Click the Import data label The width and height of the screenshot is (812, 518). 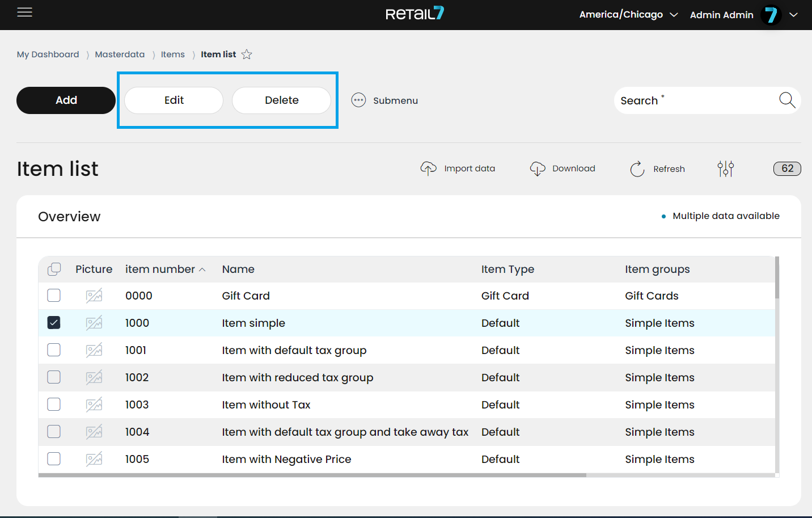pyautogui.click(x=470, y=169)
